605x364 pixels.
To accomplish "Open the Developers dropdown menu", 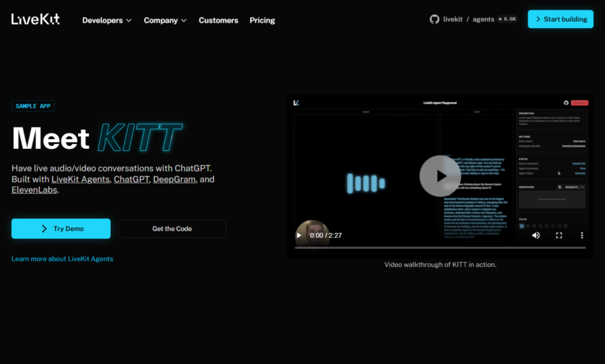I will (106, 21).
